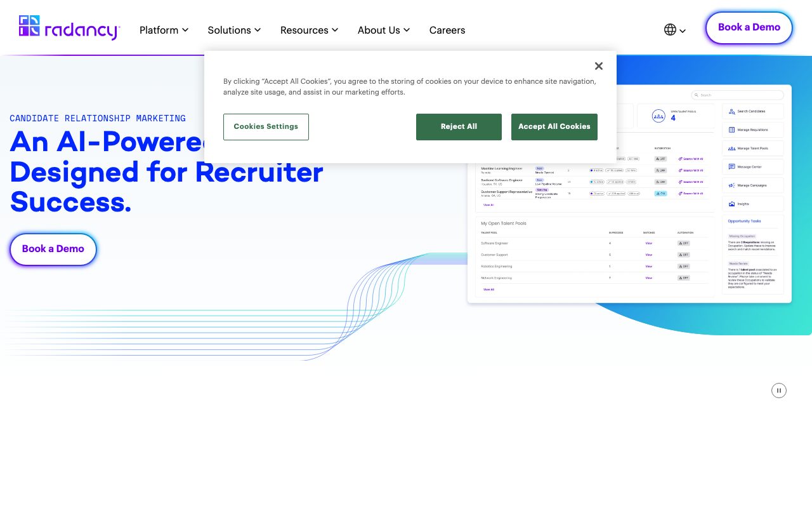
Task: Click View All under My Open Talent Pools
Action: [x=488, y=290]
